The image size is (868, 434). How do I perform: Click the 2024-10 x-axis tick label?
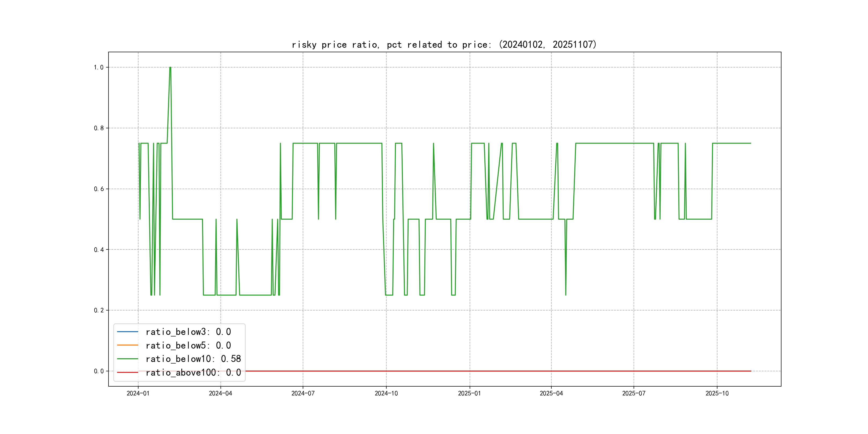click(x=386, y=394)
